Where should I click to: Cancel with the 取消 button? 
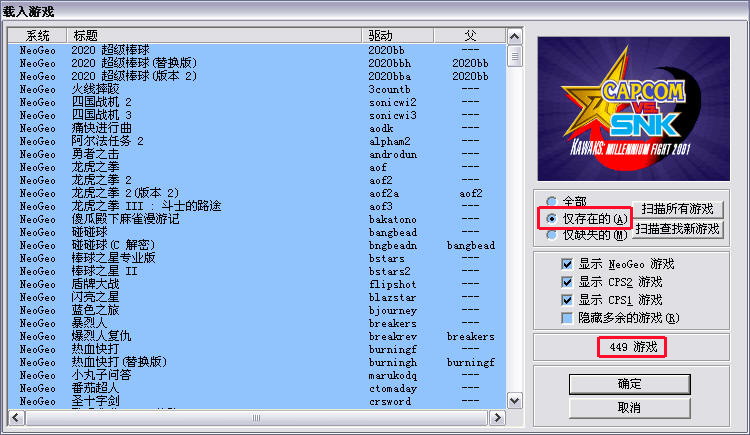pos(629,408)
